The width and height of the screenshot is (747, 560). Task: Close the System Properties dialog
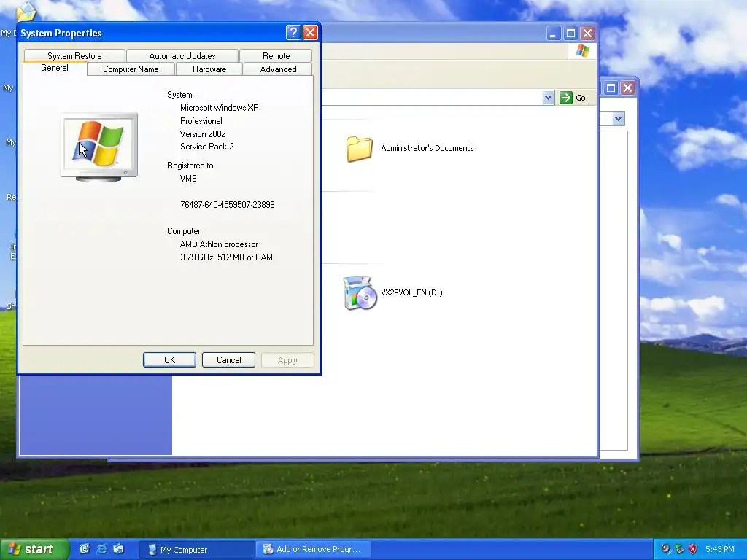(310, 32)
